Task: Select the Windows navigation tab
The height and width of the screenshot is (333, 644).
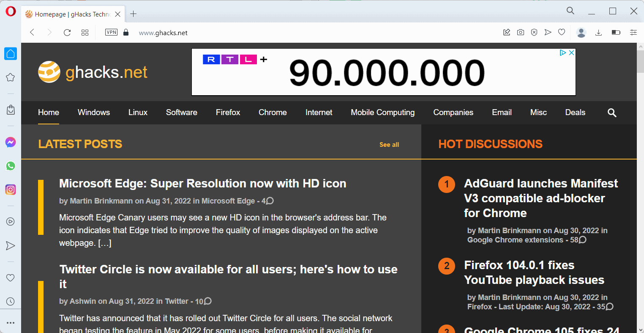Action: point(93,113)
